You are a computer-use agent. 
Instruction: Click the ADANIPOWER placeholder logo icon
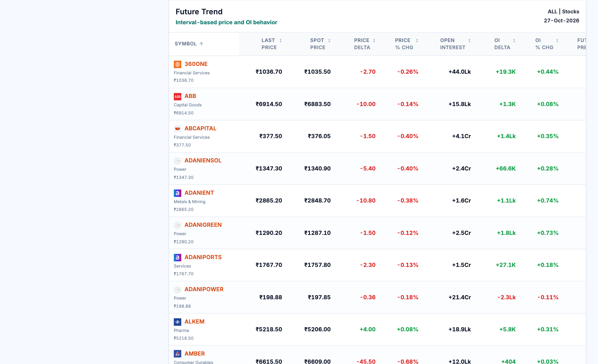(x=178, y=290)
